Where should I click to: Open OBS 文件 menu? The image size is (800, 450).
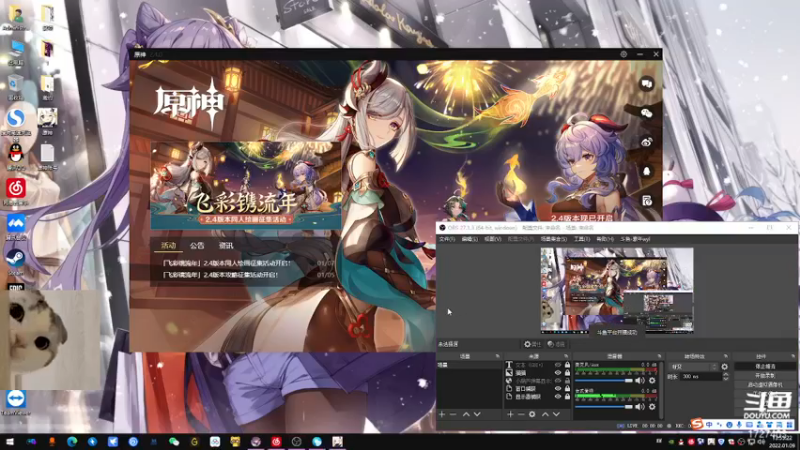[x=447, y=239]
